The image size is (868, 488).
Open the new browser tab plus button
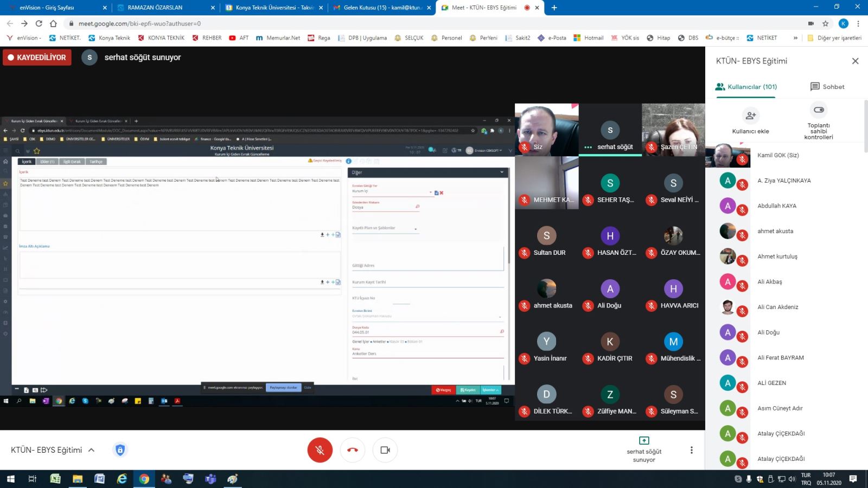coord(554,8)
